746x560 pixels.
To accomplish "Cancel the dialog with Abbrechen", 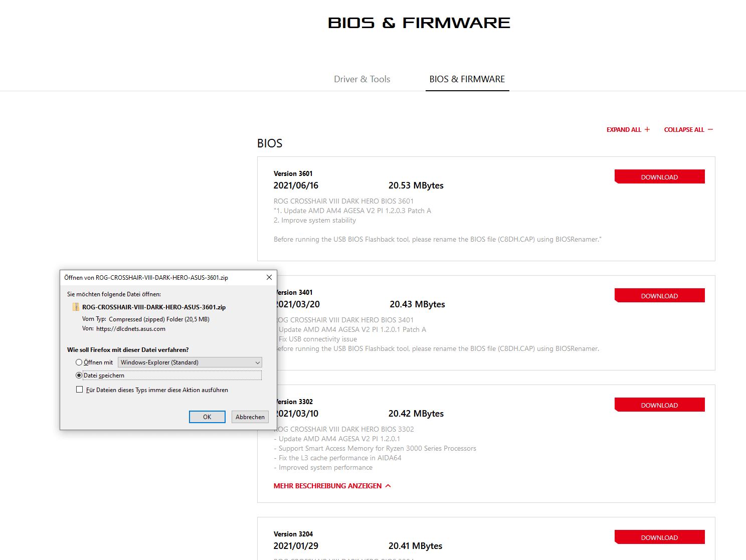I will [250, 417].
